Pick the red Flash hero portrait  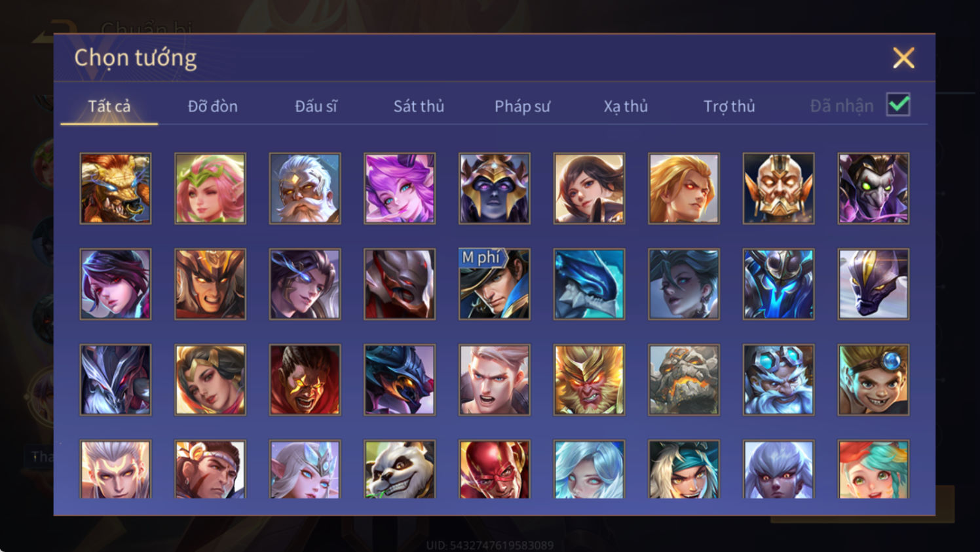495,469
